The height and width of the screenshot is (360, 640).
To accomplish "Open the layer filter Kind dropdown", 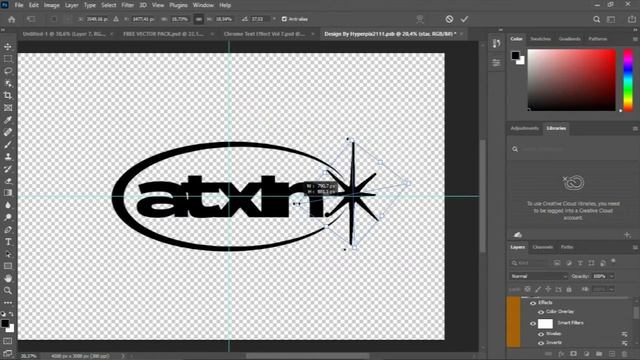I will [529, 263].
